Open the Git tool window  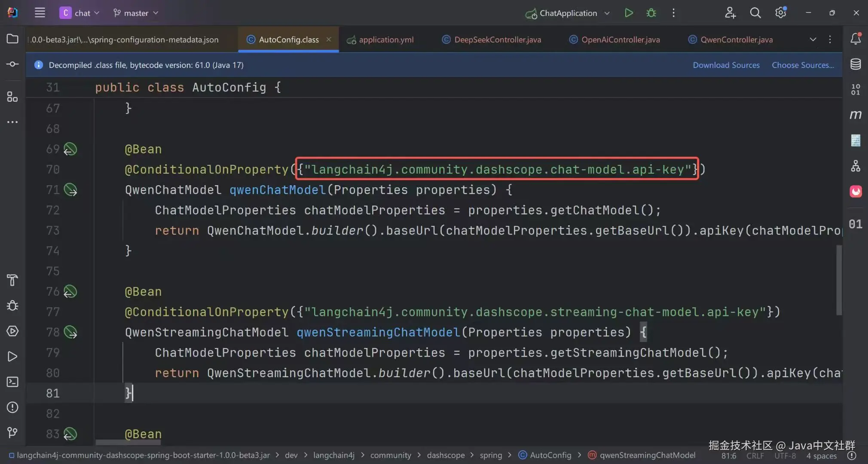click(12, 432)
